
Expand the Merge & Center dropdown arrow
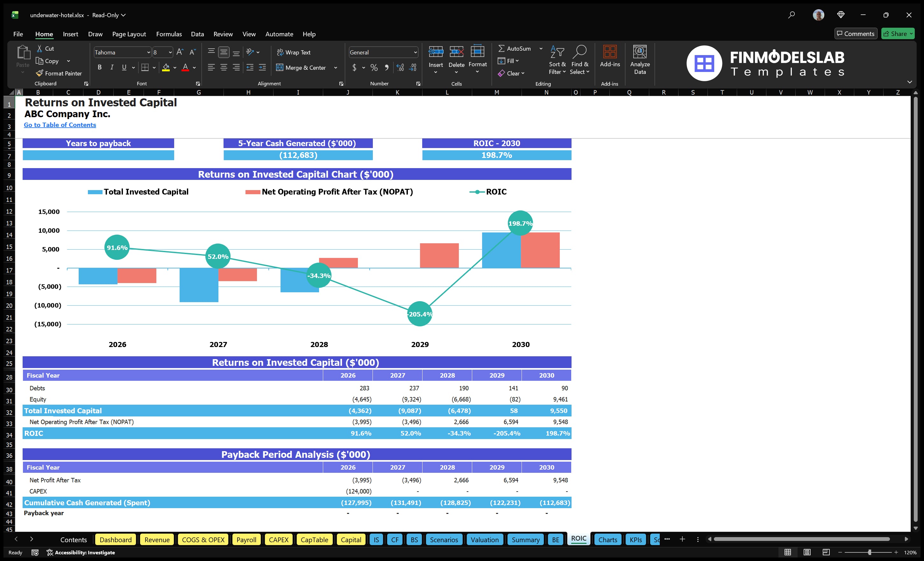coord(336,68)
